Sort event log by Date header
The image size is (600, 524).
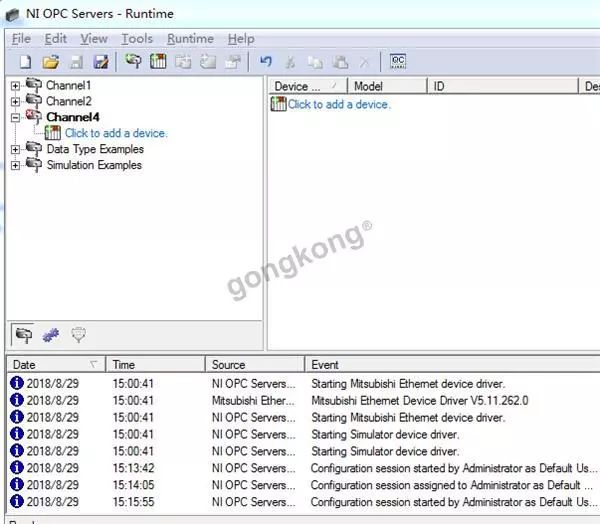[x=55, y=364]
